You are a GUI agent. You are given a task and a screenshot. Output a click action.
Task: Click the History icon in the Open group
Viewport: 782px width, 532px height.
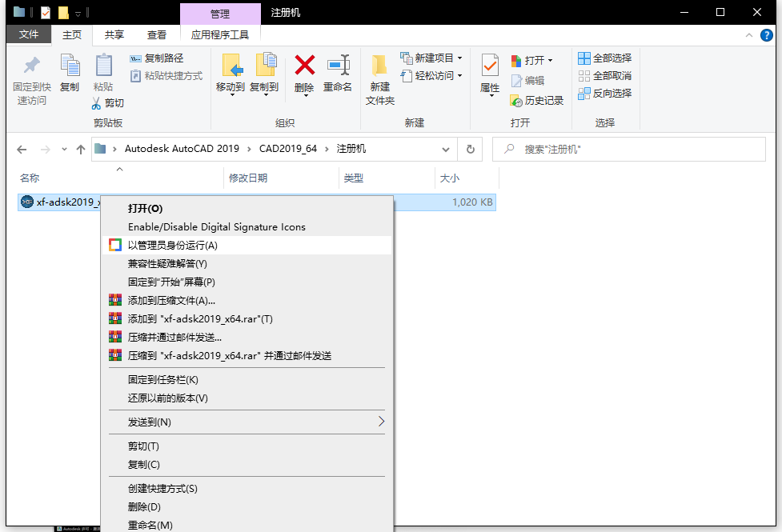(517, 101)
